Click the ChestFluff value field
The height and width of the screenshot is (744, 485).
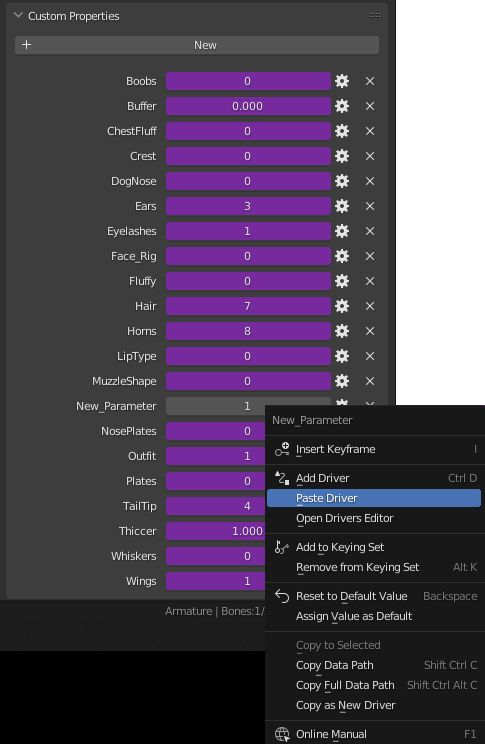pyautogui.click(x=248, y=131)
